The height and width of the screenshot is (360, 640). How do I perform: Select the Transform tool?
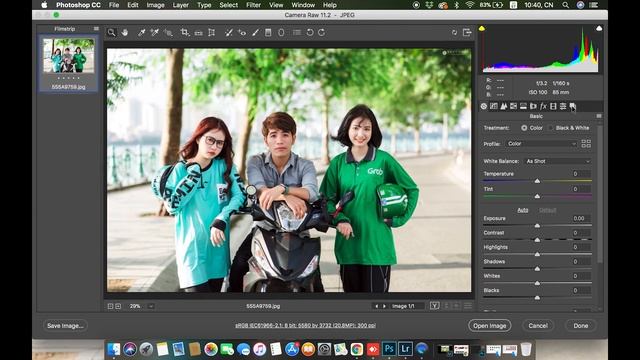211,32
